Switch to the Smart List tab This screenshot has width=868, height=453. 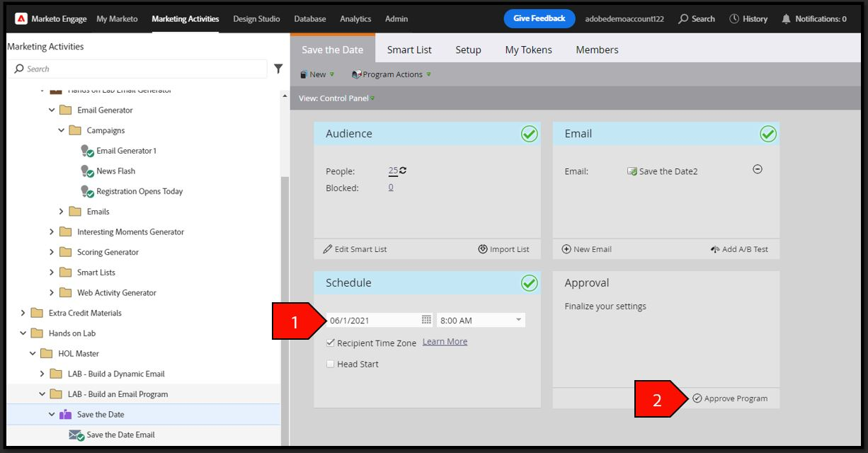(409, 50)
